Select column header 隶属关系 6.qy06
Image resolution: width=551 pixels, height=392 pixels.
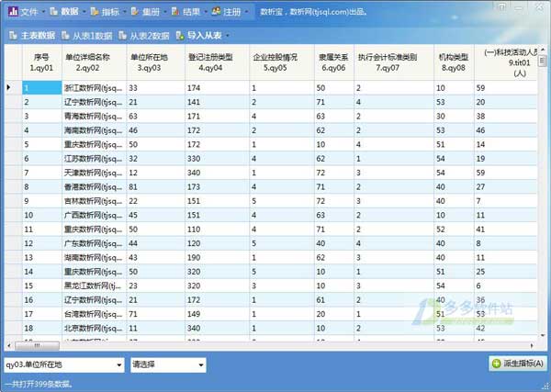click(x=334, y=62)
